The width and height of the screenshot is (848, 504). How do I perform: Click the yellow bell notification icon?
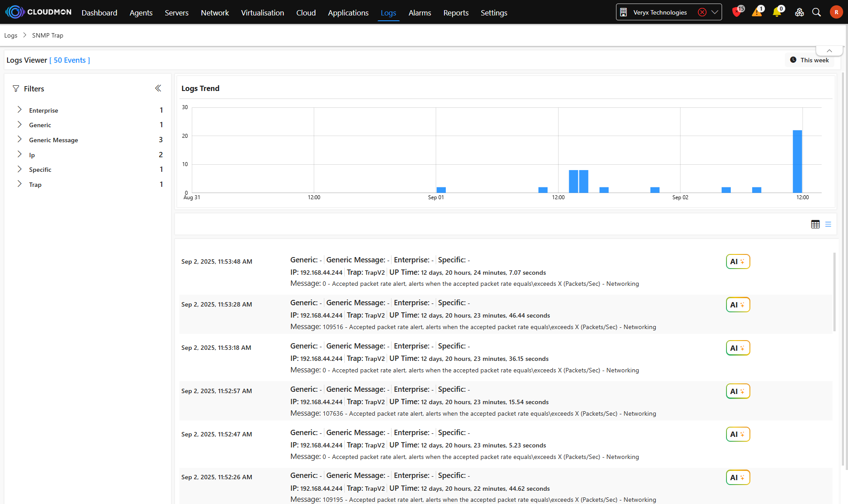click(x=777, y=12)
